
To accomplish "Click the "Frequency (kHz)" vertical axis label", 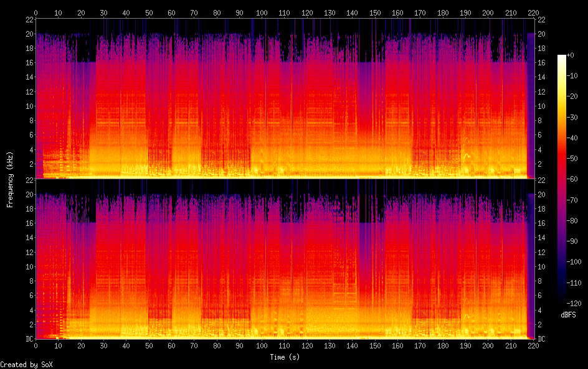I will (x=10, y=179).
